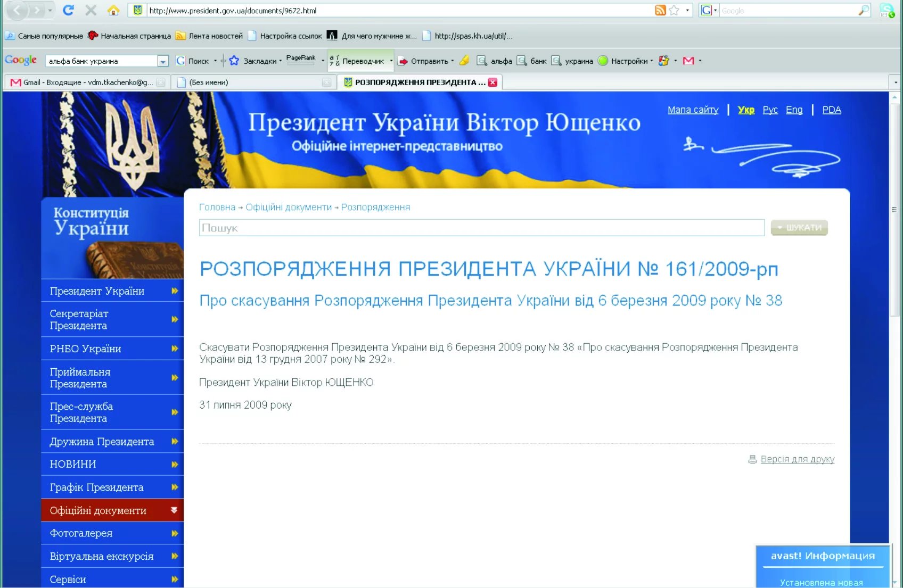
Task: Open Версія для друку link
Action: 797,459
